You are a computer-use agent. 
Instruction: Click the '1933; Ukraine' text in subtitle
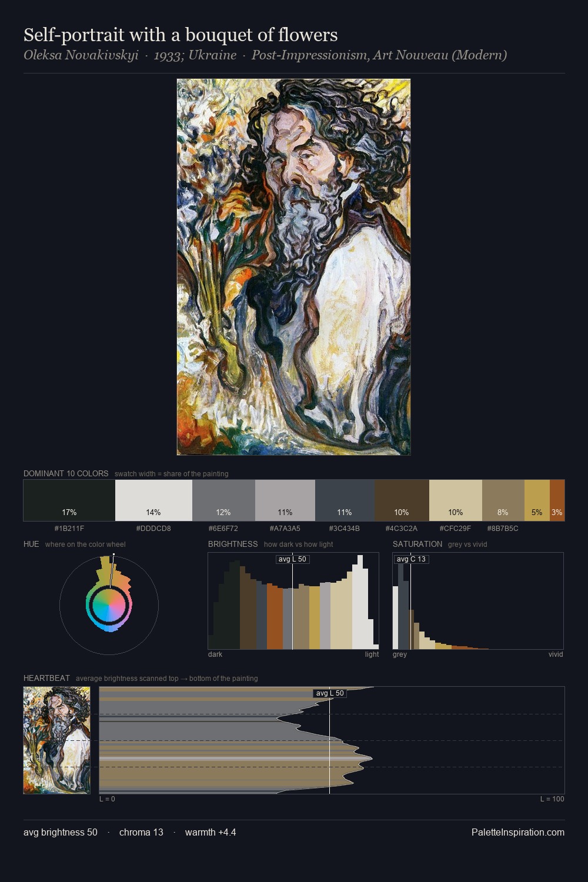click(x=195, y=55)
